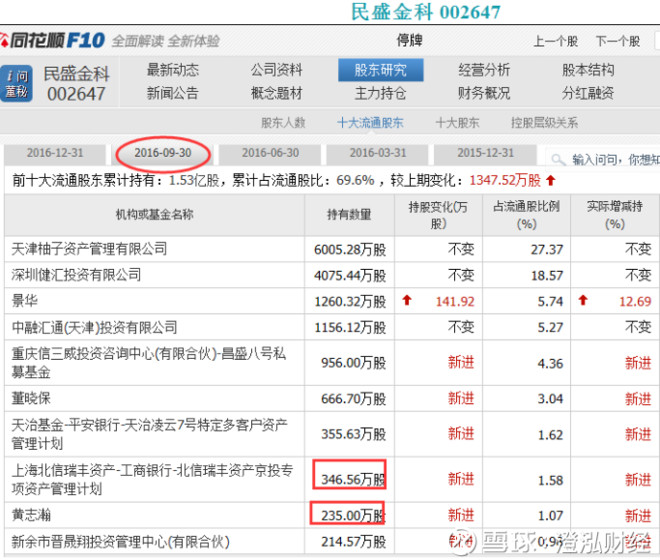Click the 18.57 float ratio value

[x=547, y=276]
